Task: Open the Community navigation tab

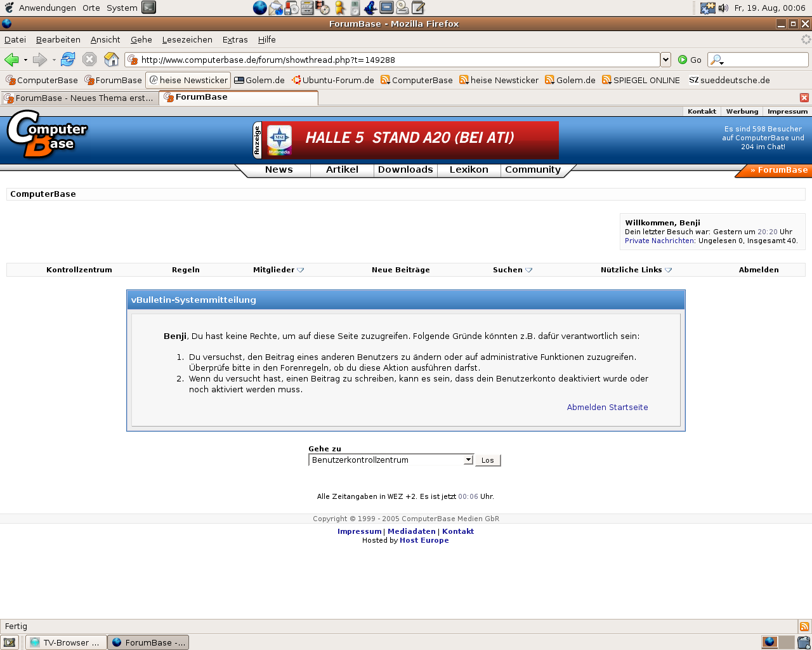Action: point(533,169)
